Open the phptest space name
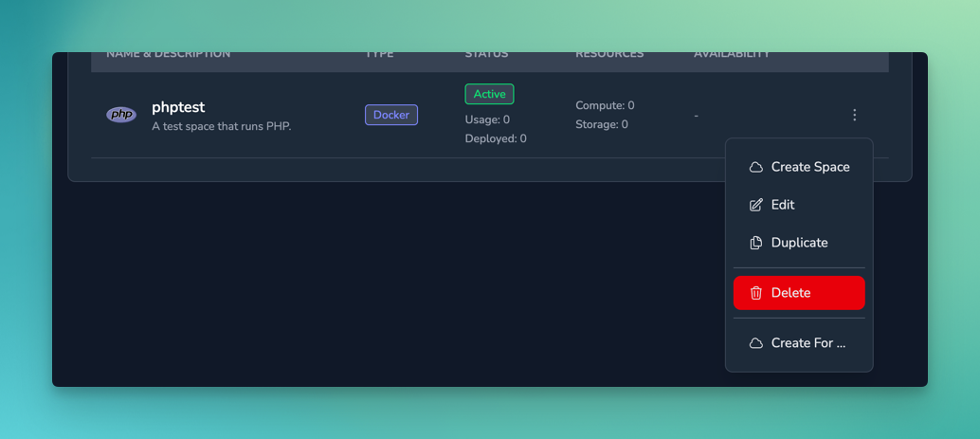 pyautogui.click(x=178, y=107)
